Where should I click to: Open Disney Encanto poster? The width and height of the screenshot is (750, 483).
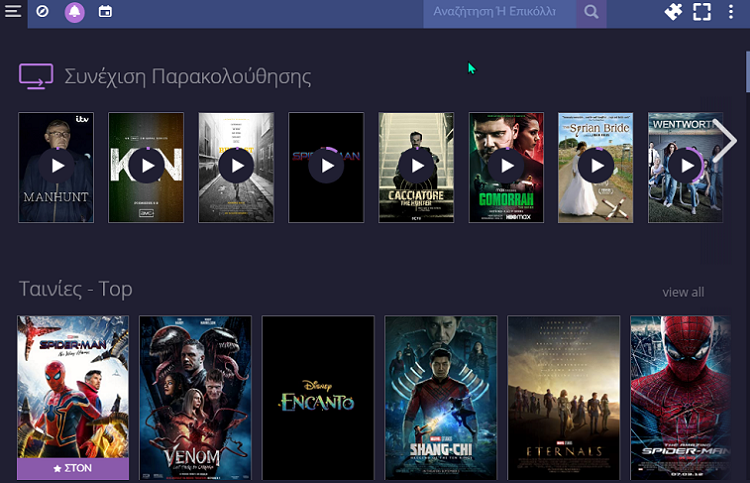pyautogui.click(x=318, y=397)
